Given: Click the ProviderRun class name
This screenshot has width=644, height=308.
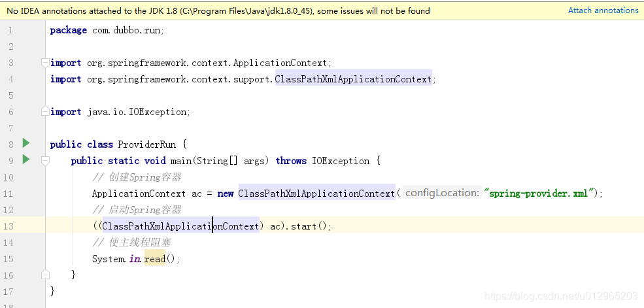Looking at the screenshot, I should coord(147,145).
